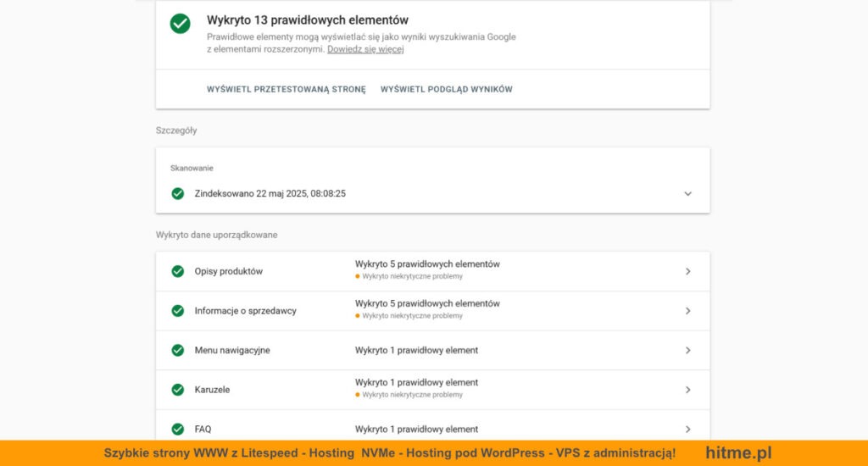Open Informacje o sprzedawcy details arrow
868x466 pixels.
(x=687, y=311)
